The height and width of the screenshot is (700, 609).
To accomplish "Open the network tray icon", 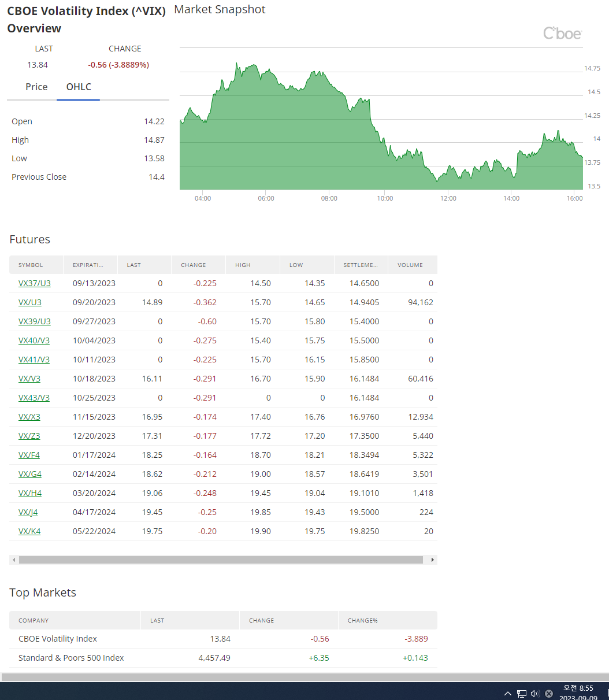I will [x=521, y=694].
